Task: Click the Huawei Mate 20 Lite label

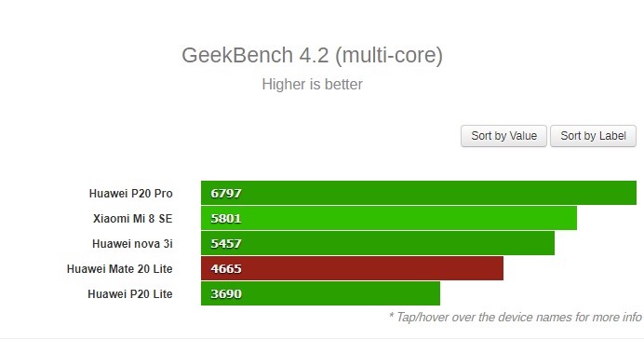Action: (x=119, y=269)
